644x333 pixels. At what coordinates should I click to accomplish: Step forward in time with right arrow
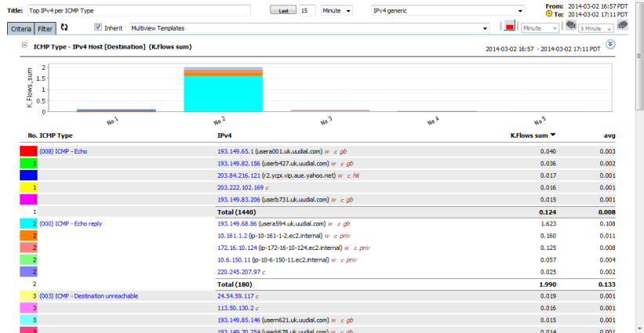[623, 25]
